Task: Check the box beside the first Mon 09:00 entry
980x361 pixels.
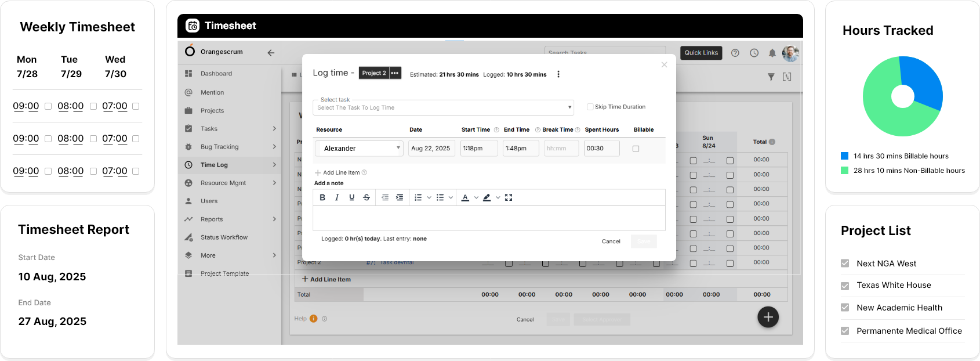Action: pos(48,106)
